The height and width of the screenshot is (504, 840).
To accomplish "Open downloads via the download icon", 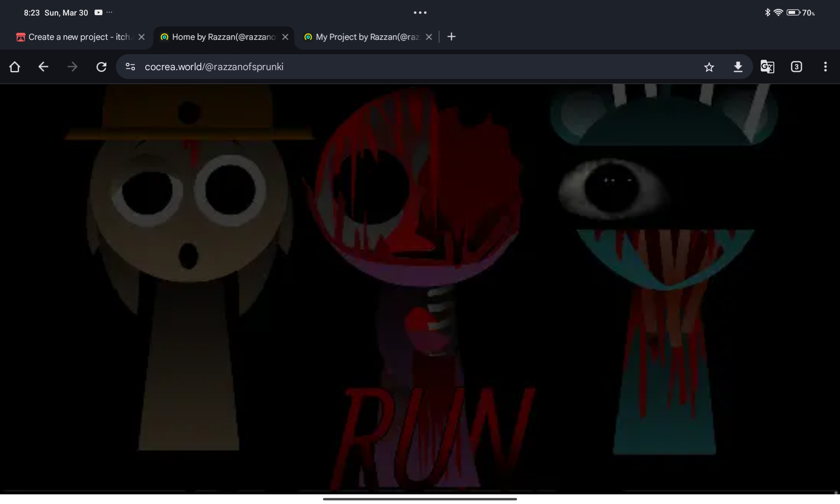I will [x=738, y=67].
